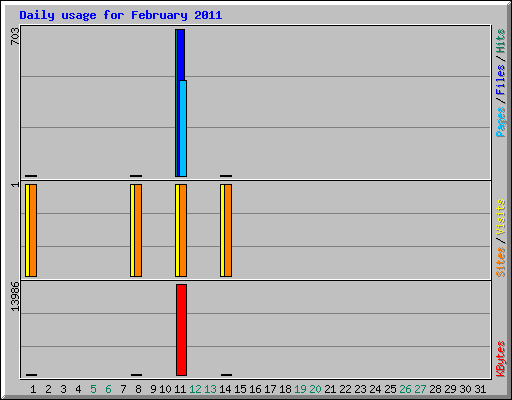Click the orange sites bar for day 1
The height and width of the screenshot is (400, 512).
[33, 230]
